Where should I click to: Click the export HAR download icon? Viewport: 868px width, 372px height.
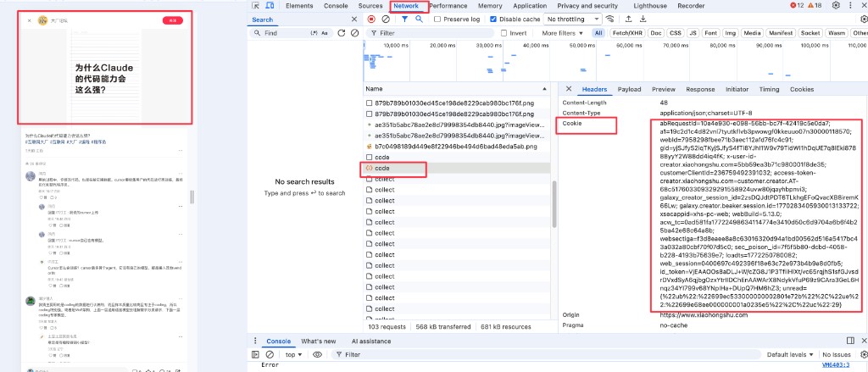click(x=643, y=19)
